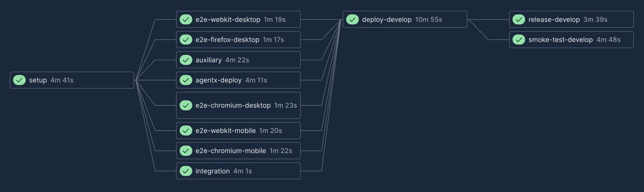Screen dimensions: 644x192
Task: Select the e2e-webkit-mobile status checkmark
Action: point(186,131)
